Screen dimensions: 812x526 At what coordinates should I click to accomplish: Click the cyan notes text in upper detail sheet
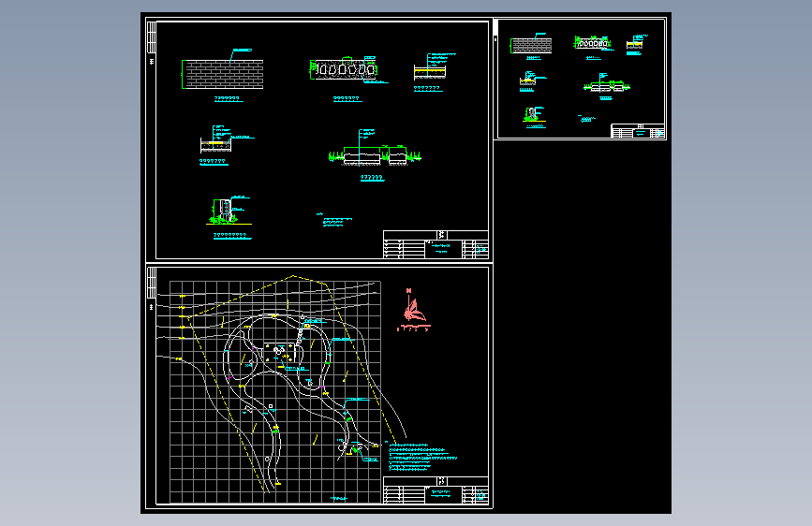tap(335, 221)
